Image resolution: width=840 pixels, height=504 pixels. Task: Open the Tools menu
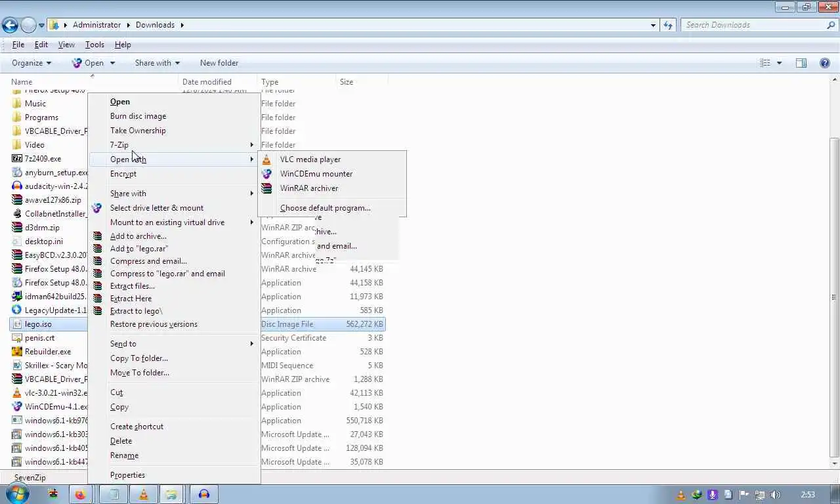94,45
